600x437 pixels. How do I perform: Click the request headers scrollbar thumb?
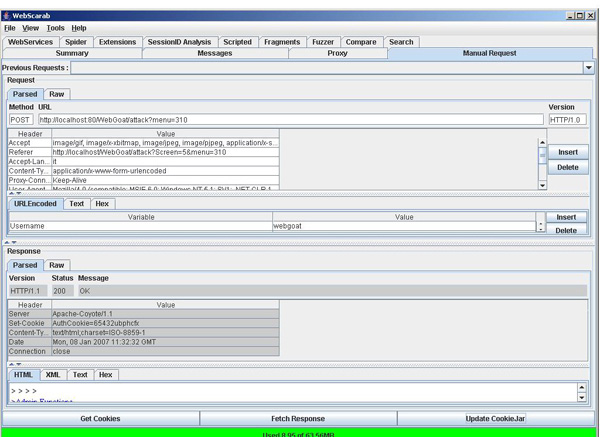coord(543,155)
